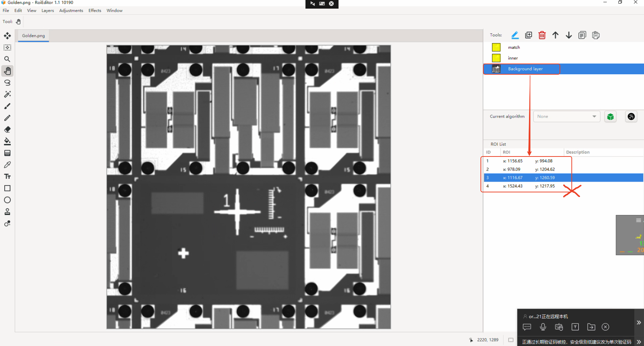Select ROI row 4 with x: 1524.43
The width and height of the screenshot is (644, 346).
[x=563, y=186]
